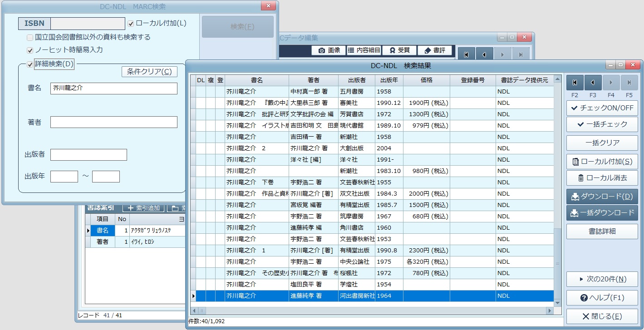
Task: Click the ISBN input field
Action: point(88,24)
